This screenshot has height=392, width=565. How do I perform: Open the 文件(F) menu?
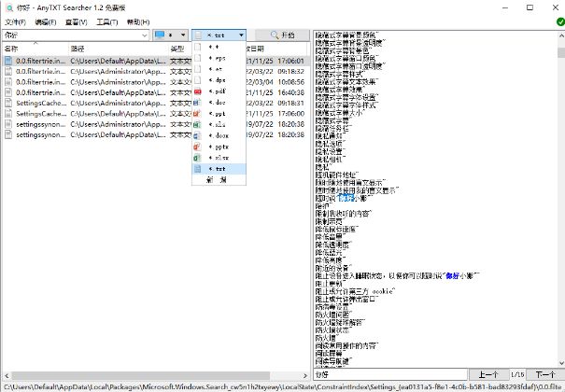coord(15,22)
